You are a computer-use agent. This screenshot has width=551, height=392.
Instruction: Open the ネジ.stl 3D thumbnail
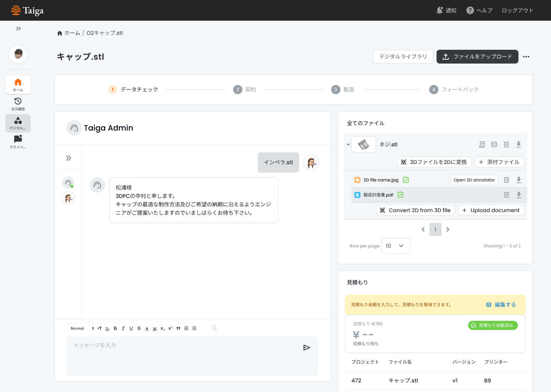[364, 144]
